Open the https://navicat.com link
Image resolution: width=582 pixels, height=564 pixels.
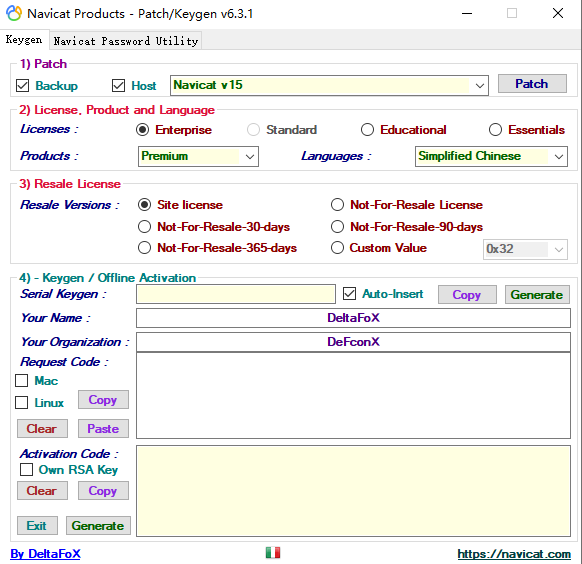point(514,554)
